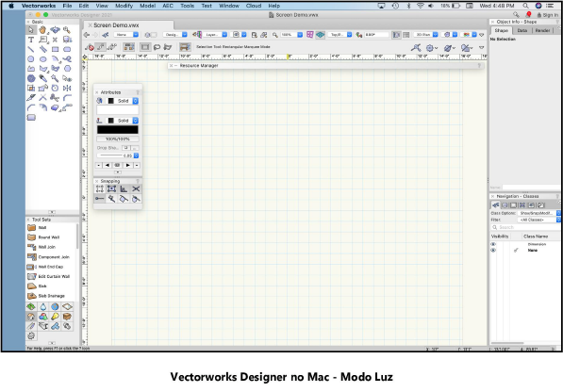Toggle Disable Interactive Scaling mode
This screenshot has width=563, height=392.
(90, 47)
